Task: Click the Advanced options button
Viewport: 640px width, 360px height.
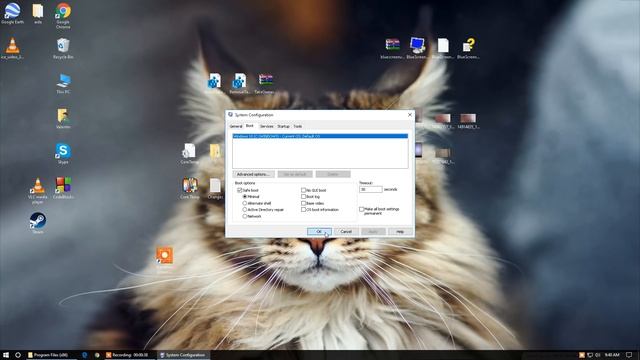Action: click(253, 174)
